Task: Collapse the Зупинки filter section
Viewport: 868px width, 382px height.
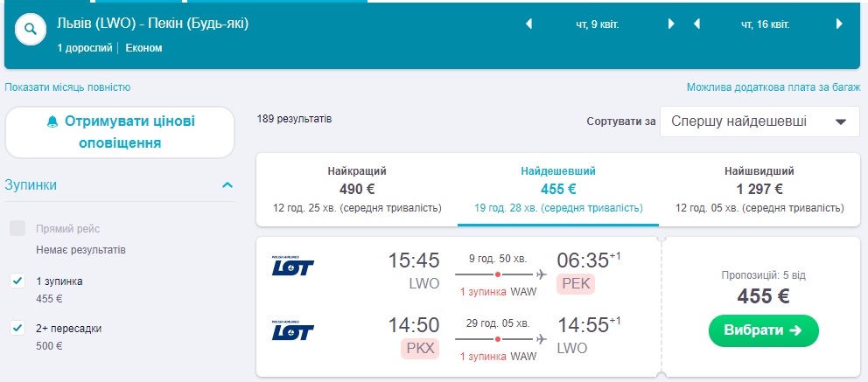Action: click(227, 185)
